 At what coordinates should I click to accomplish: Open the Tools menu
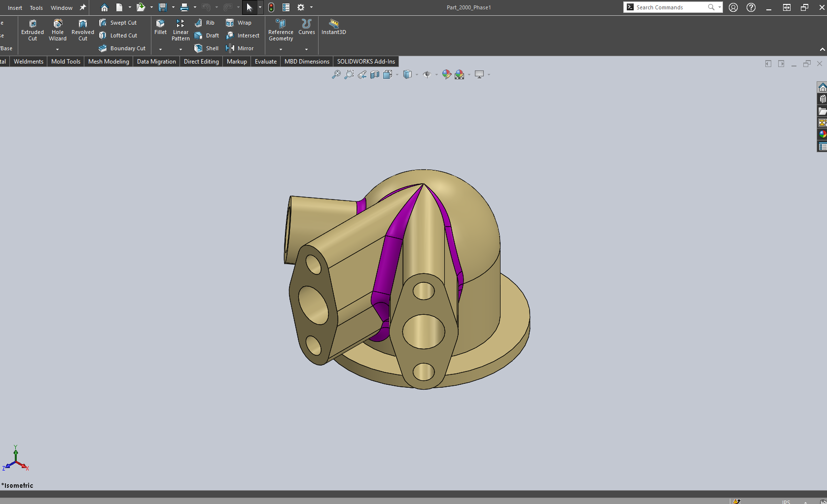click(x=36, y=8)
